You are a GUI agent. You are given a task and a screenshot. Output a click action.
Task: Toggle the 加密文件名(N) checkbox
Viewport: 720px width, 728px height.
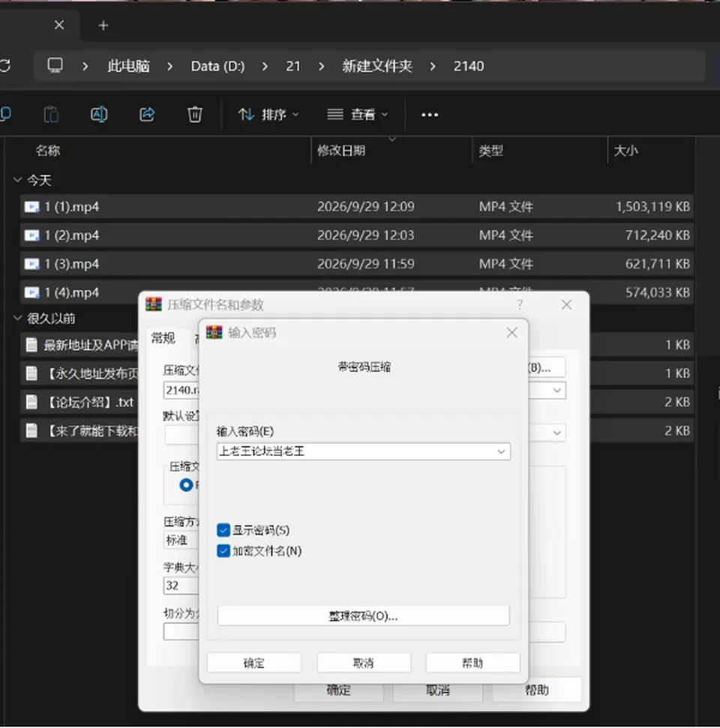223,551
